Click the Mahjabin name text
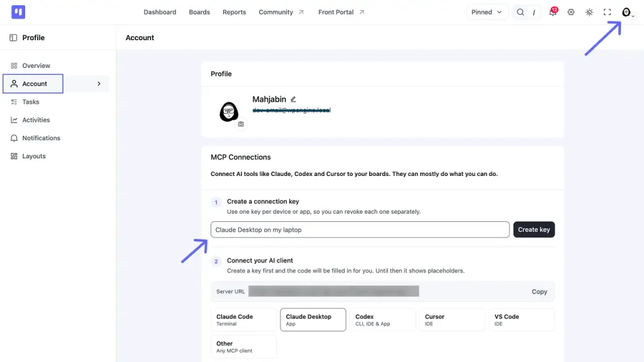The width and height of the screenshot is (644, 362). (269, 99)
